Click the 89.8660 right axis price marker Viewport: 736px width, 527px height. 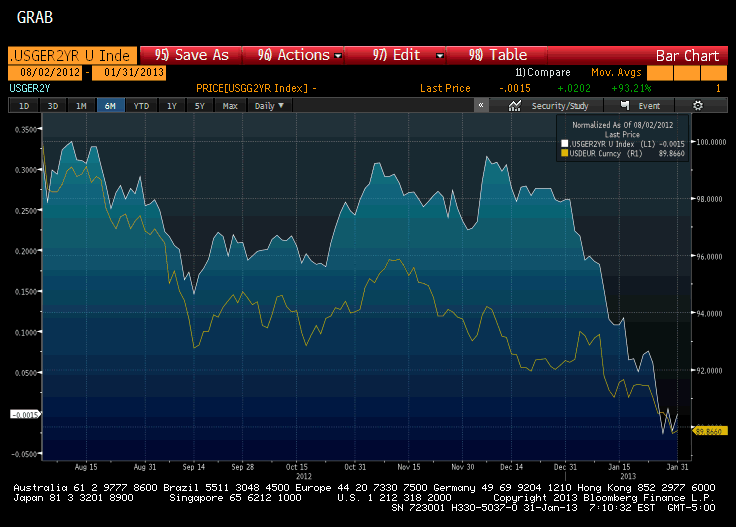pos(710,431)
